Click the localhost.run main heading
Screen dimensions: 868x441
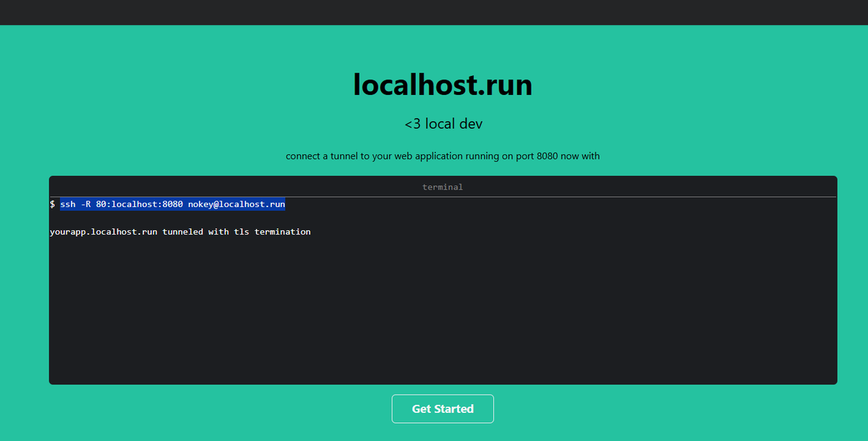pyautogui.click(x=443, y=85)
